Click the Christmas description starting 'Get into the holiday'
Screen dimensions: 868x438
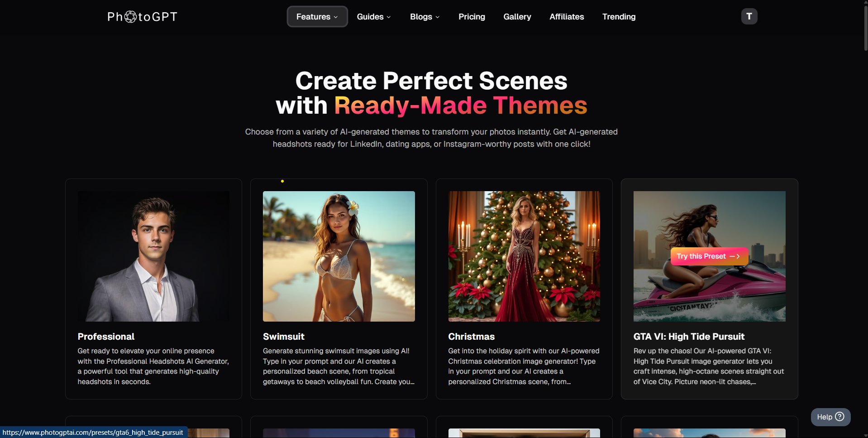click(x=524, y=366)
